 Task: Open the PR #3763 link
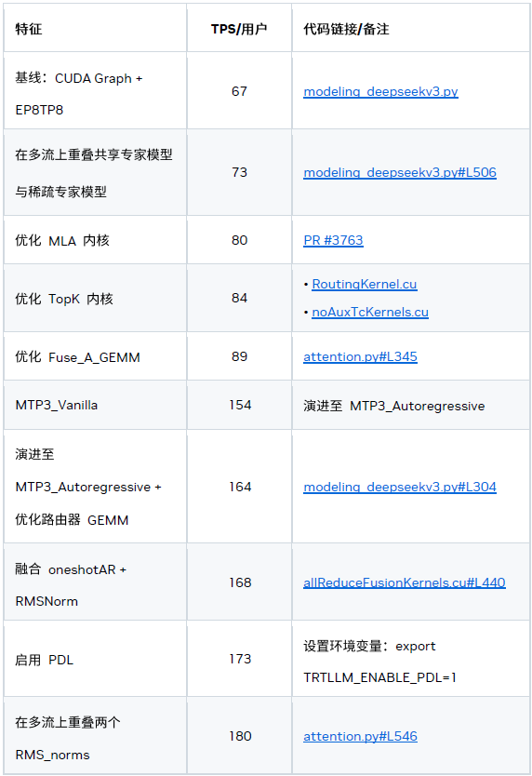pos(333,240)
